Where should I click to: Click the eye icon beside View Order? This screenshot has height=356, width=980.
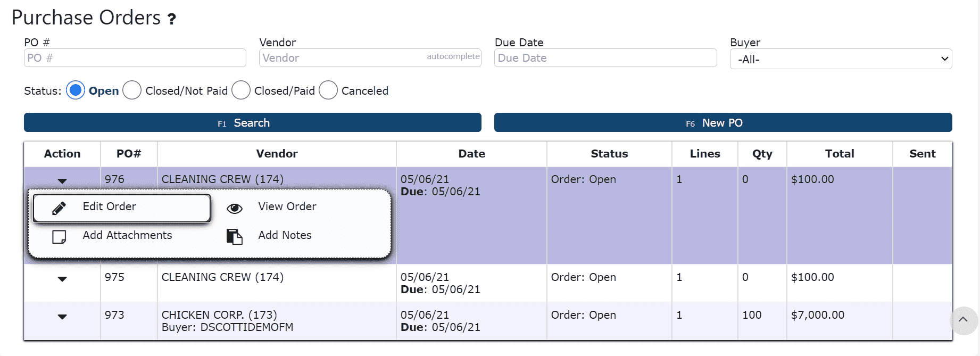[235, 209]
